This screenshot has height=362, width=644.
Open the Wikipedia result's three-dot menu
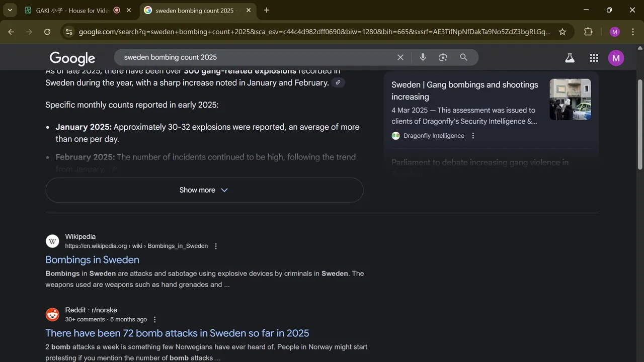tap(216, 246)
